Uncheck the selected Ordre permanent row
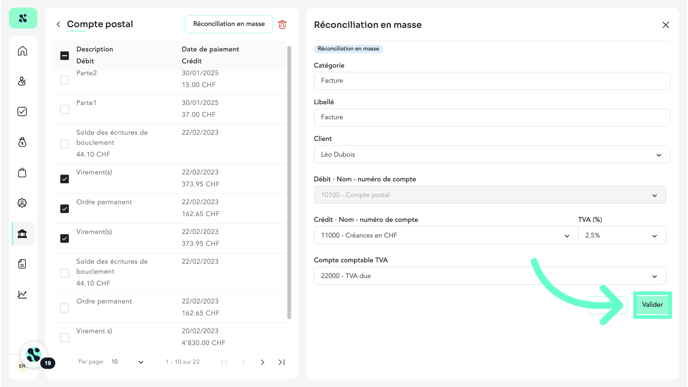688x387 pixels. 64,208
